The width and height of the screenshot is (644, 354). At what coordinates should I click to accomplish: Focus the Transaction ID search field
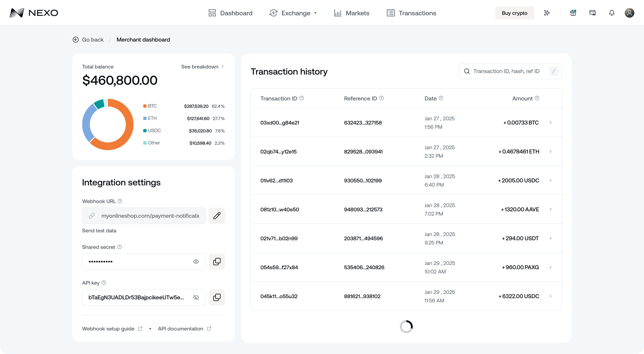click(506, 71)
